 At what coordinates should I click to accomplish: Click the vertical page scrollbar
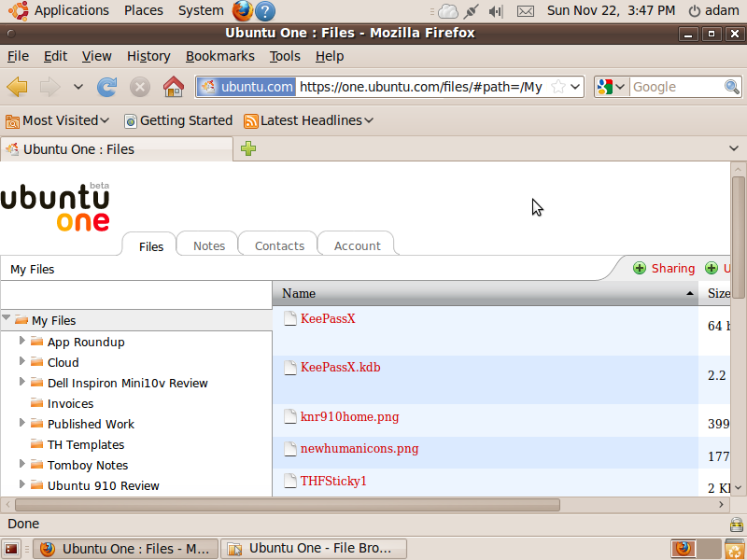(738, 238)
